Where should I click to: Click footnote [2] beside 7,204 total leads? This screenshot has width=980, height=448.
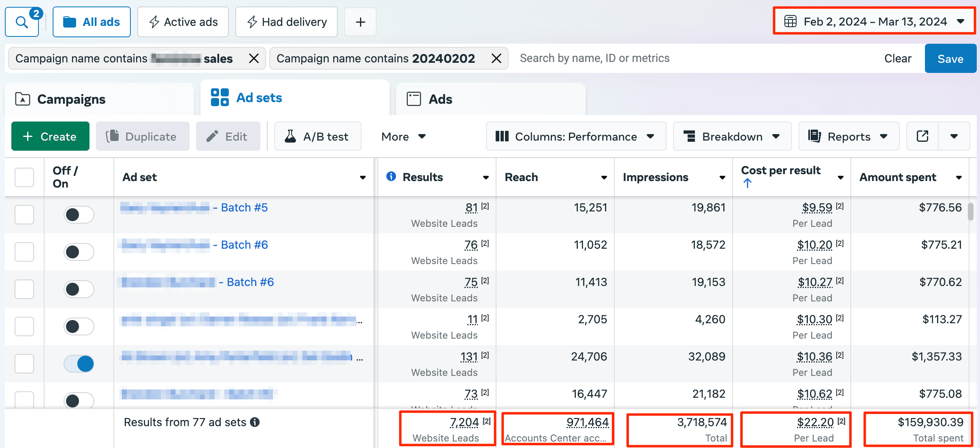click(x=487, y=421)
